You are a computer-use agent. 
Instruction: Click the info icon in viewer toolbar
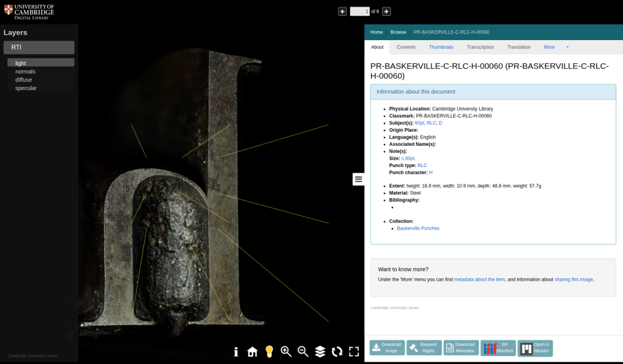[x=236, y=352]
